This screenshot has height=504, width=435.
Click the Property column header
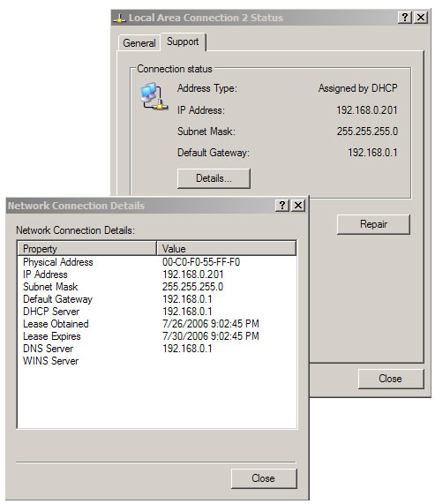(x=86, y=248)
